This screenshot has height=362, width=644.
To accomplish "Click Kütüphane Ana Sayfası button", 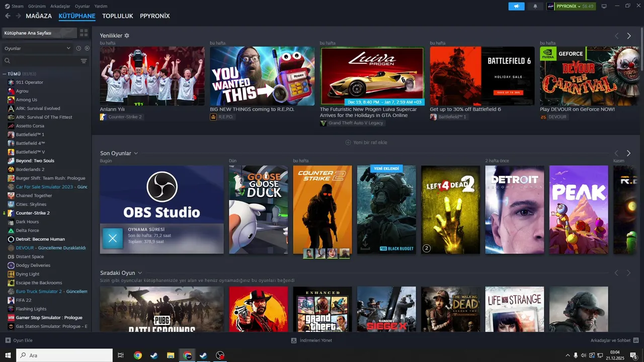I will pyautogui.click(x=39, y=33).
